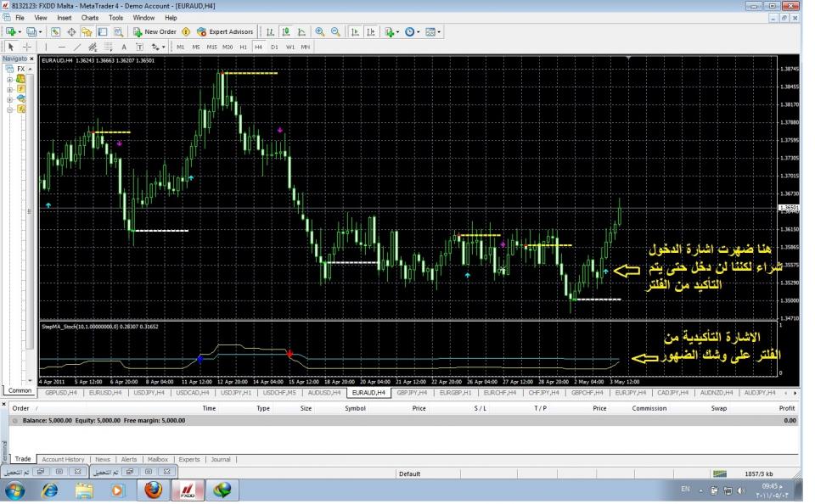This screenshot has height=504, width=815.
Task: Switch timeframe to H1
Action: pyautogui.click(x=244, y=47)
